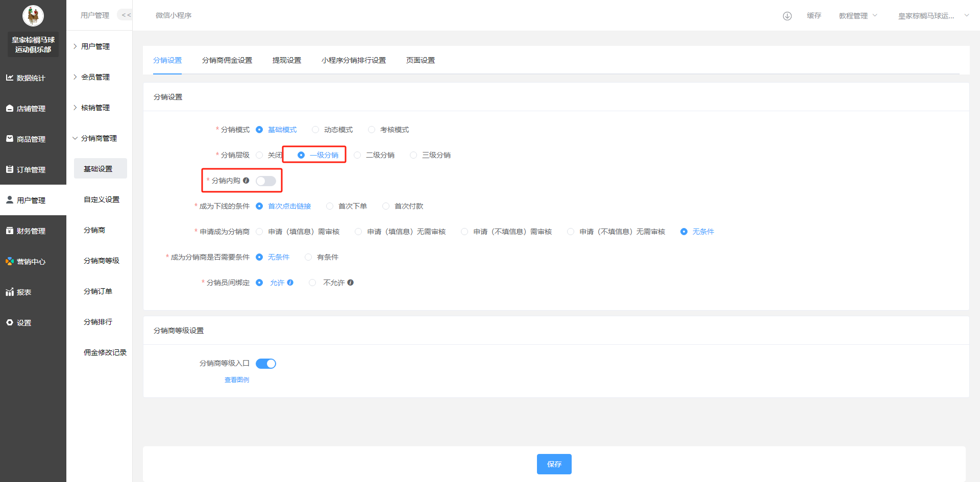
Task: Open 营销中心 in the left sidebar
Action: (31, 262)
